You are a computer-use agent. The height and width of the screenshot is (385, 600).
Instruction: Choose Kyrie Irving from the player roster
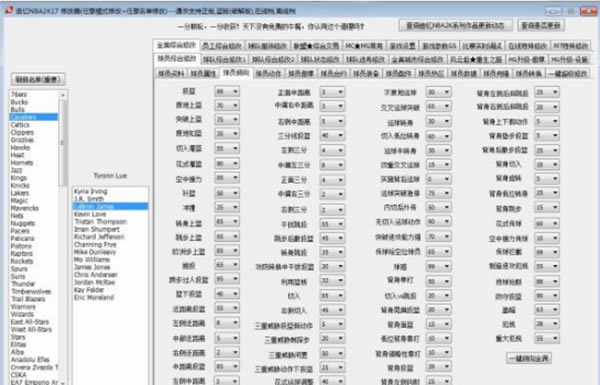point(91,191)
